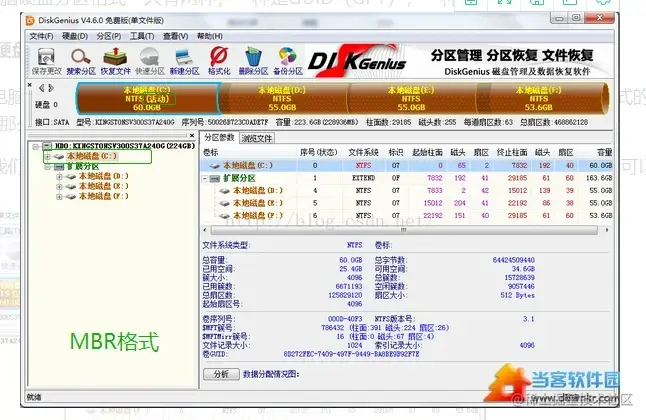The height and width of the screenshot is (420, 646).
Task: Select the 本地磁盘(F:) row in the partition table
Action: (x=407, y=215)
